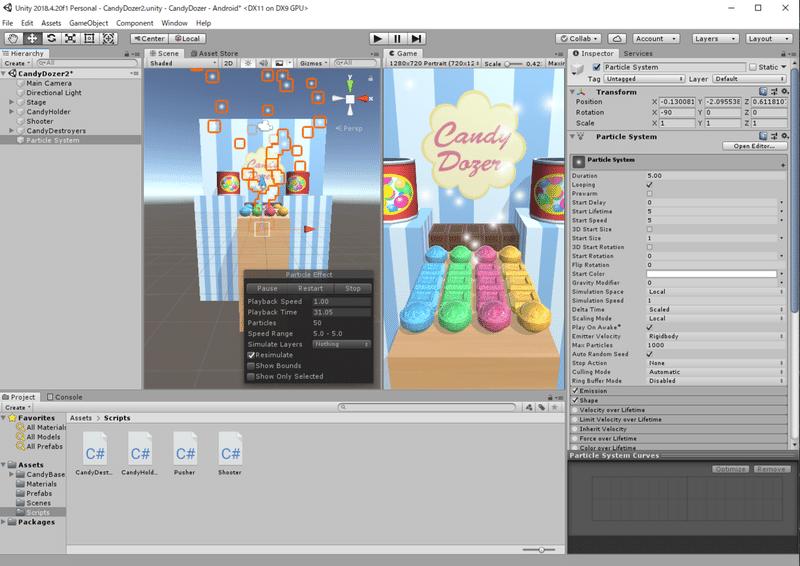Screen dimensions: 800x566
Task: Select the Scale tool
Action: pos(70,38)
